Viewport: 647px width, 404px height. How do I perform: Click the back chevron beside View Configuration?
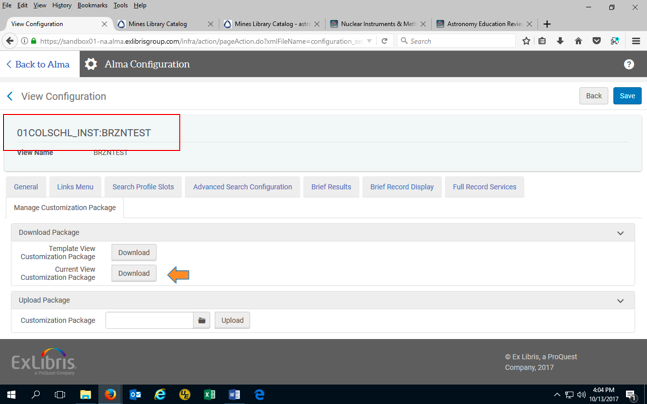click(10, 96)
